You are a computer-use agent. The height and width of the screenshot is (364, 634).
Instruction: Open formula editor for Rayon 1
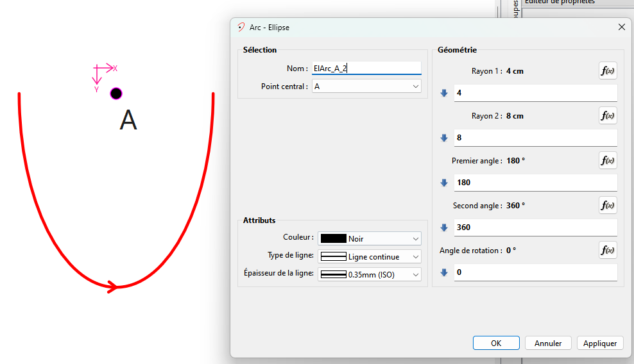click(608, 71)
